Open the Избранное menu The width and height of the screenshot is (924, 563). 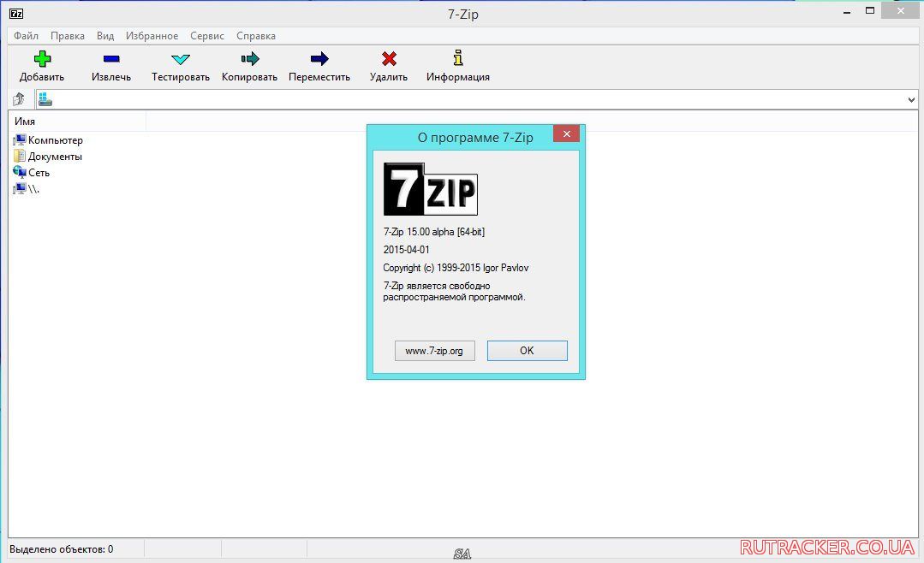tap(152, 36)
